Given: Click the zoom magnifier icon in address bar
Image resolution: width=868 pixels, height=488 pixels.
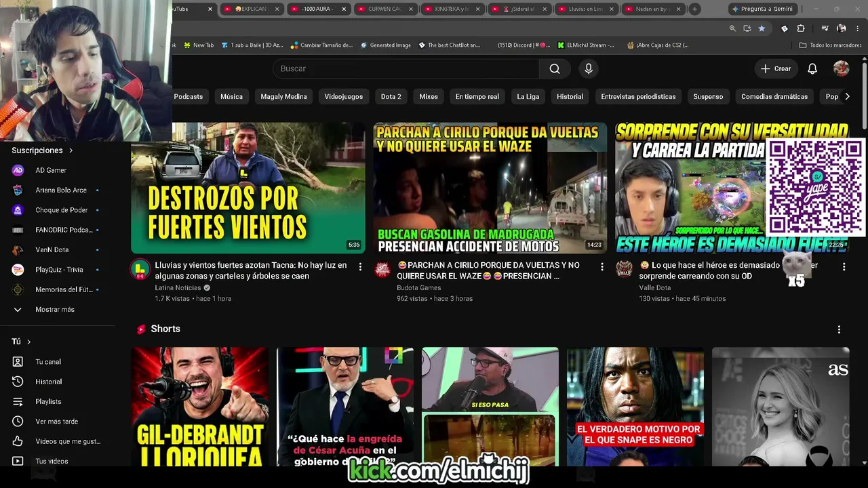Looking at the screenshot, I should [732, 28].
